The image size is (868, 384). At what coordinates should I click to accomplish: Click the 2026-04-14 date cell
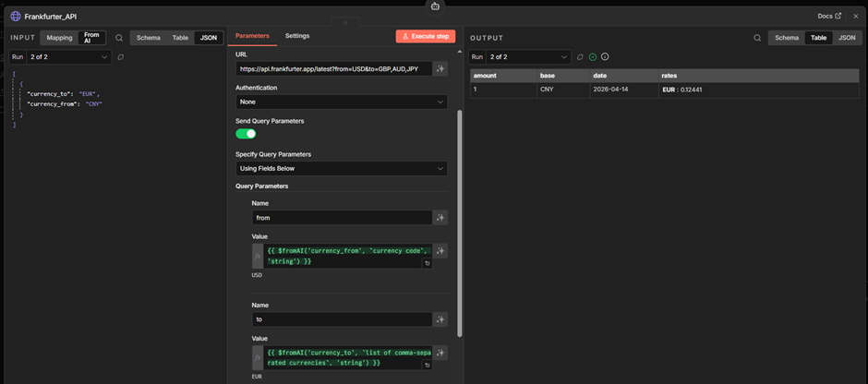(x=623, y=90)
